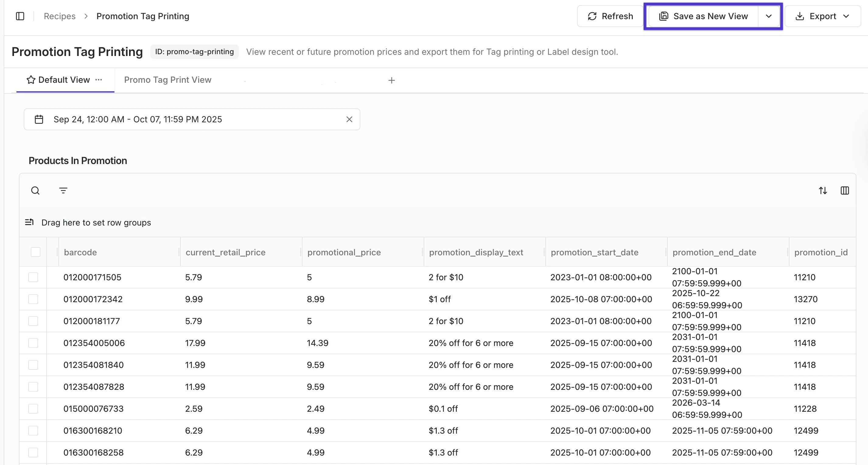The image size is (868, 465).
Task: Click the promotional_price column header
Action: (344, 252)
